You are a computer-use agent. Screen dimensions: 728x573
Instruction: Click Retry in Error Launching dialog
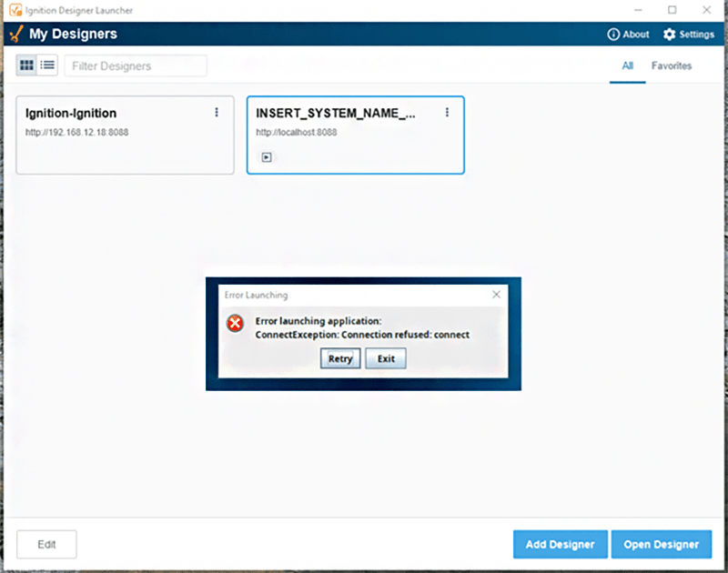pyautogui.click(x=340, y=358)
